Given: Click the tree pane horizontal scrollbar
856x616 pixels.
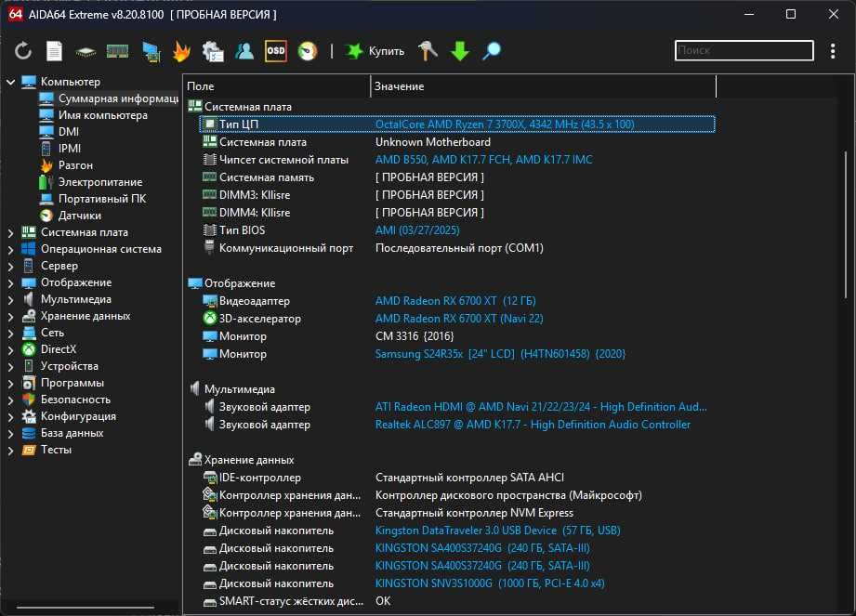Looking at the screenshot, I should [86, 607].
